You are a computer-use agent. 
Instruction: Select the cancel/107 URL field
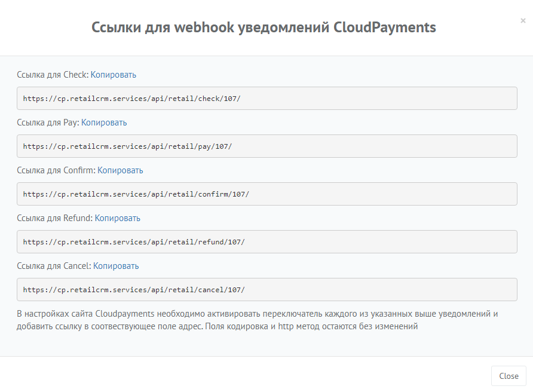tap(267, 290)
